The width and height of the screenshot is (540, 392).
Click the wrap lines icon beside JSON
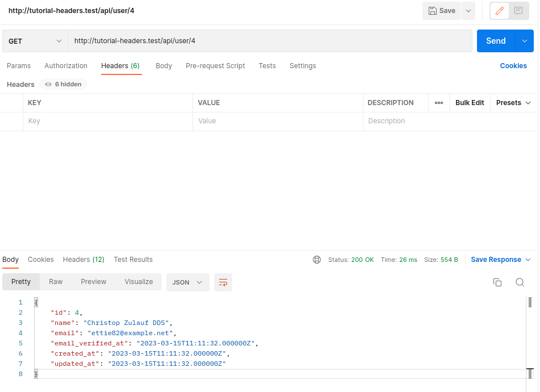223,282
